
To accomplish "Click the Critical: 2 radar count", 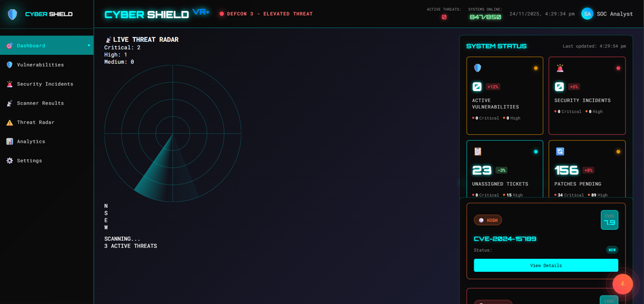I will (x=123, y=47).
